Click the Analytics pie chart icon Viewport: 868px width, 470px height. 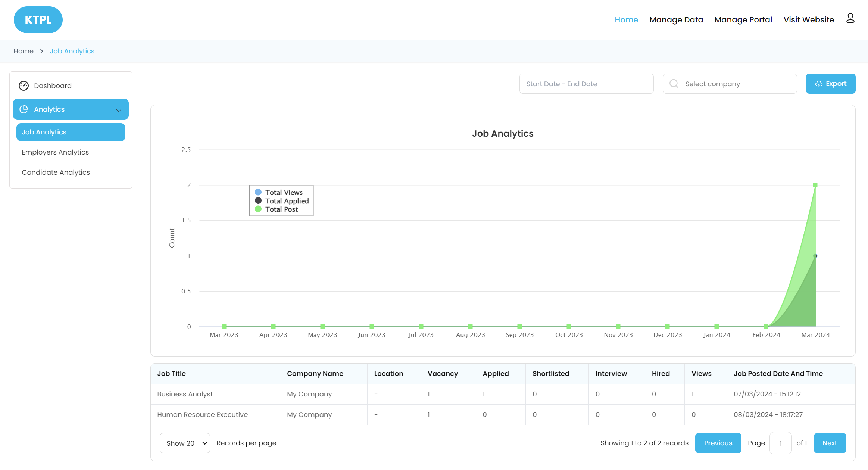pyautogui.click(x=24, y=109)
